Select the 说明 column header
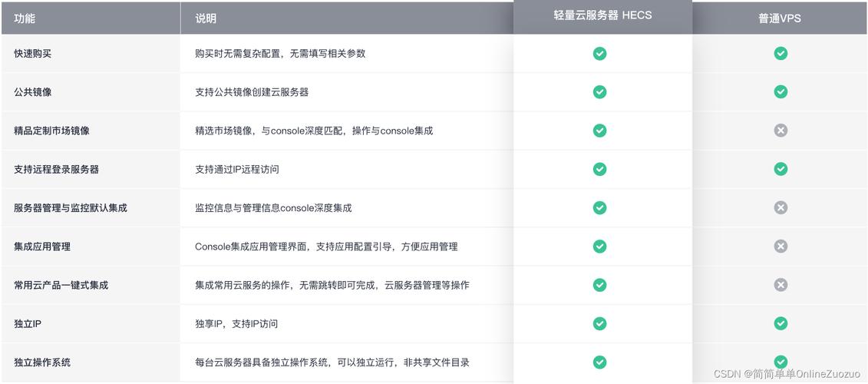The height and width of the screenshot is (384, 868). coord(347,18)
